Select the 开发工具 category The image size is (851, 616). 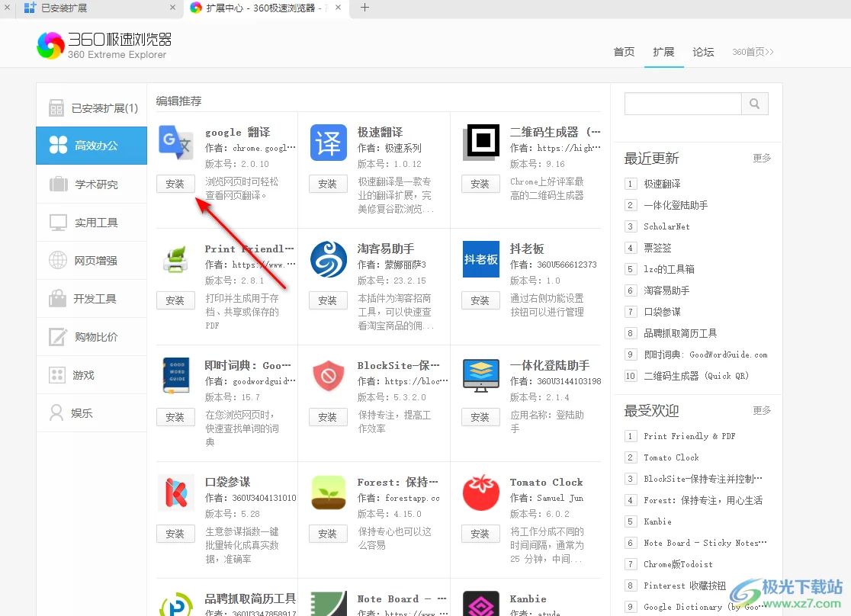92,299
